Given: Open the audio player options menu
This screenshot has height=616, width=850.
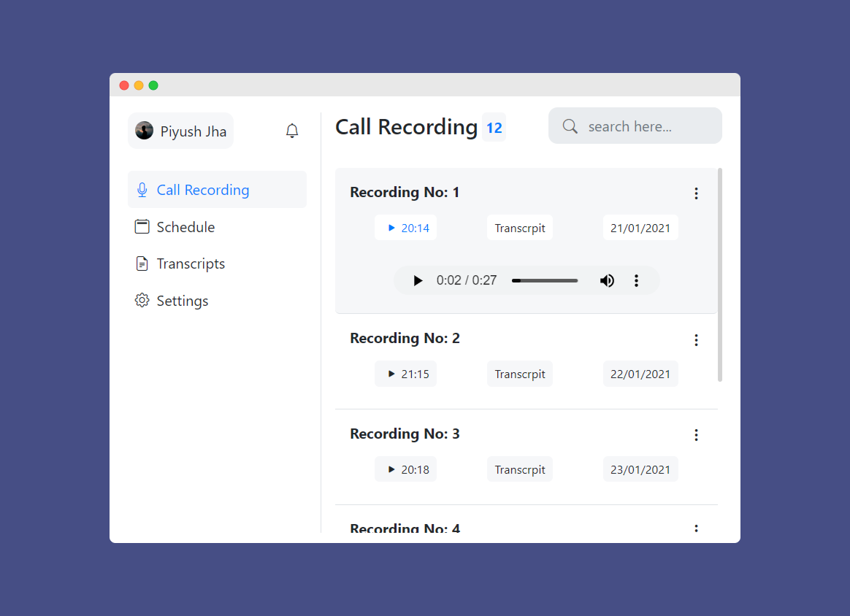Looking at the screenshot, I should point(636,280).
